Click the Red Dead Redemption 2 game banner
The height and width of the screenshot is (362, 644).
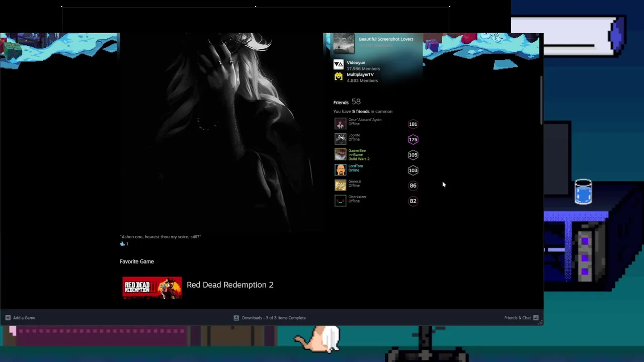[x=152, y=288]
